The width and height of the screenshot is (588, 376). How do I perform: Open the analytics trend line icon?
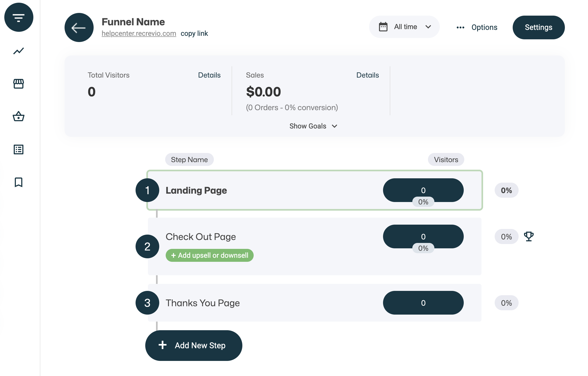(19, 51)
